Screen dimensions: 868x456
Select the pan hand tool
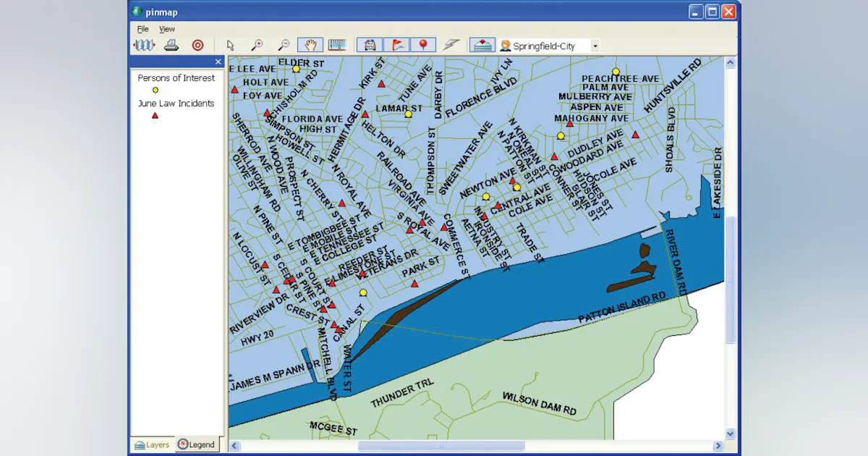(310, 45)
